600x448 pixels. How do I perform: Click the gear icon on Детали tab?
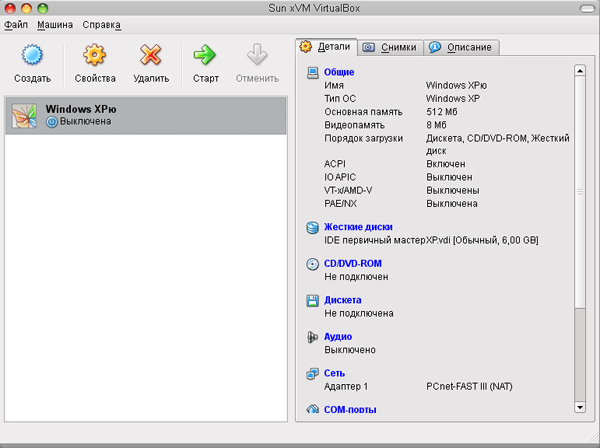[306, 47]
